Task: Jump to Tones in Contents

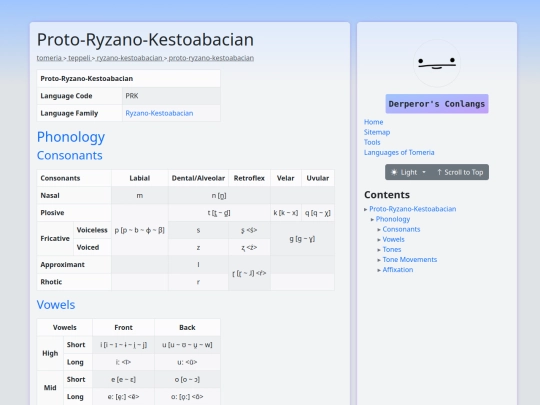Action: (x=392, y=249)
